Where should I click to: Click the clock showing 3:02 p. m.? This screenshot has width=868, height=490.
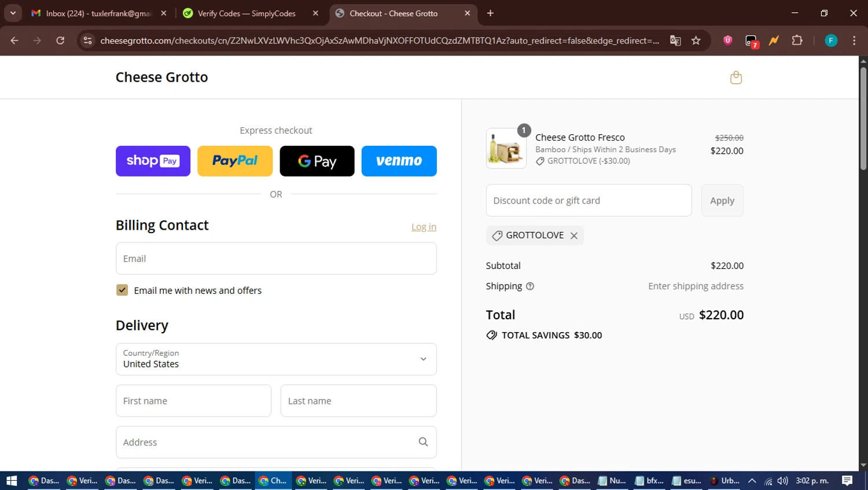click(x=812, y=481)
